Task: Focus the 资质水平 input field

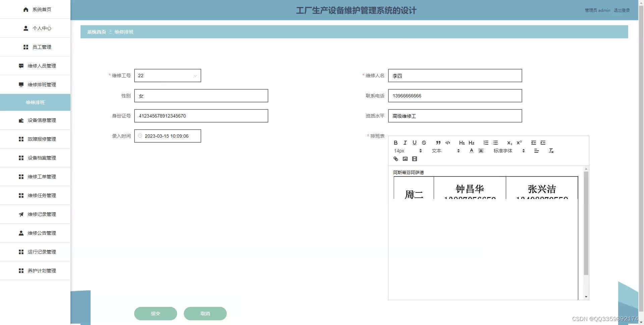Action: tap(455, 116)
